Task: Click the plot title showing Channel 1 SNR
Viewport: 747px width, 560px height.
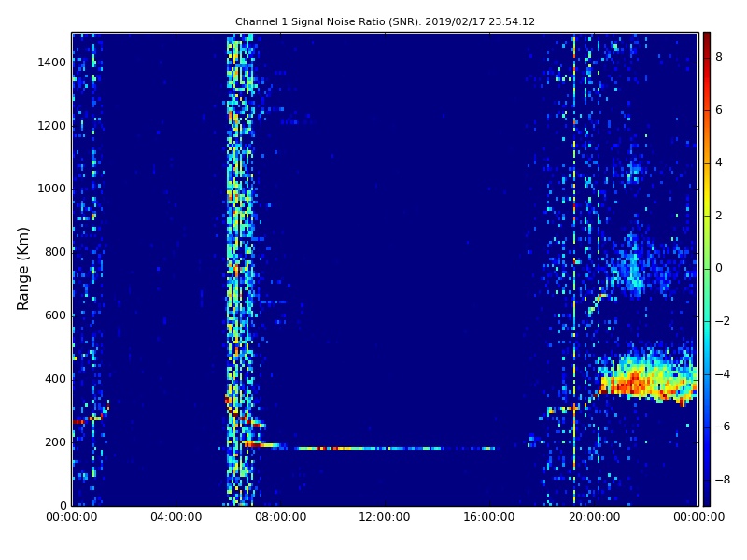Action: point(385,21)
